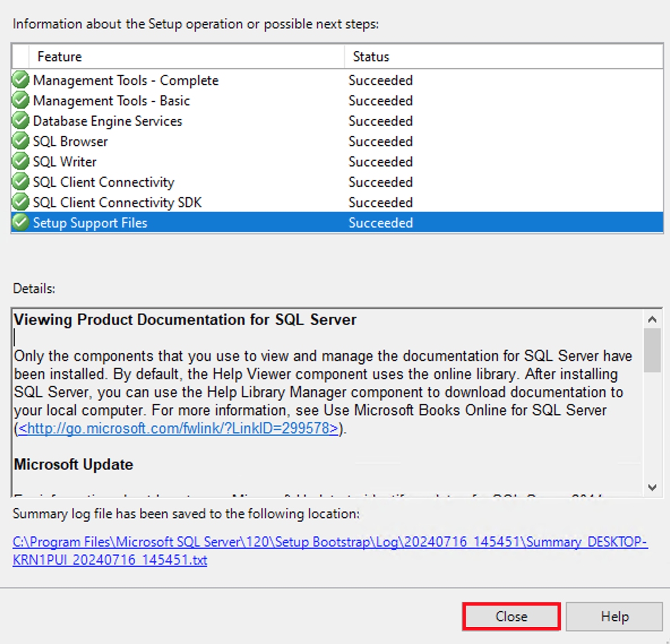Click the highlighted Close button
670x644 pixels.
[511, 616]
